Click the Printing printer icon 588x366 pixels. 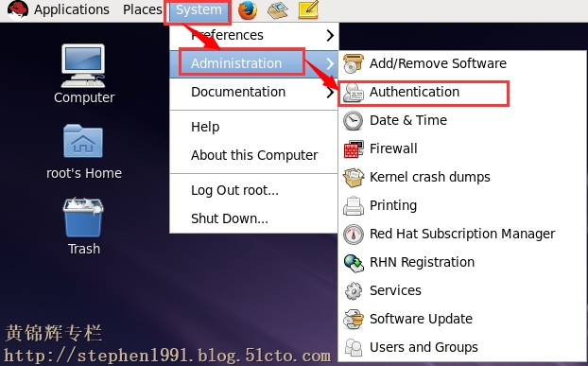coord(354,206)
